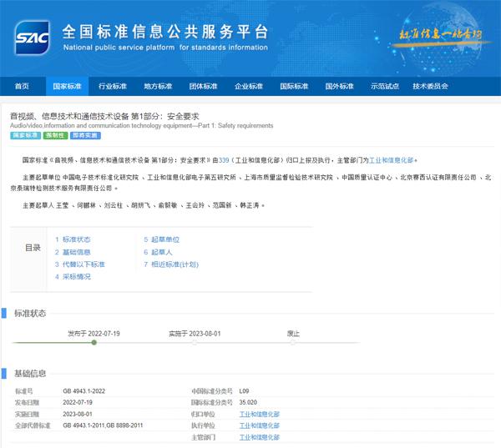Open the 首页 home tab
The height and width of the screenshot is (448, 501).
[x=22, y=86]
